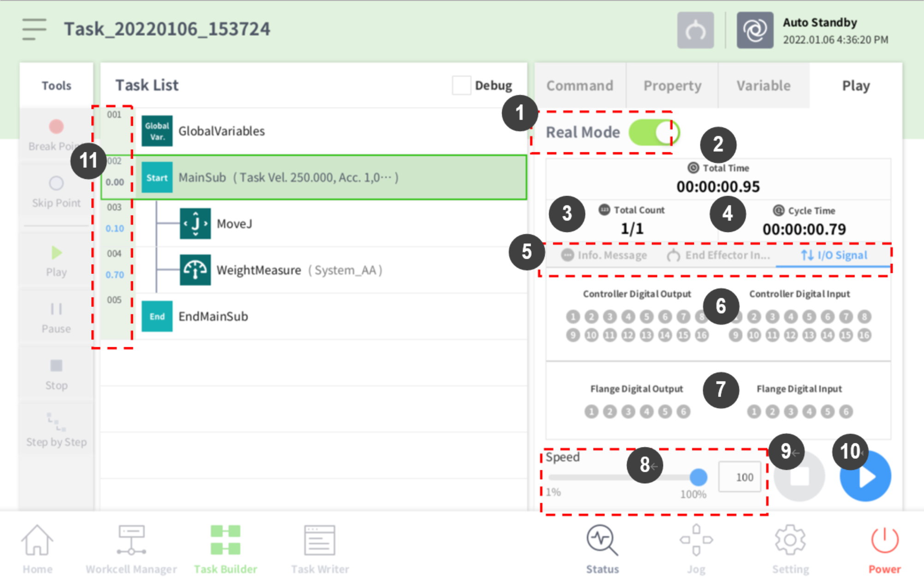Toggle Flange Digital Output 3
924x582 pixels.
628,411
